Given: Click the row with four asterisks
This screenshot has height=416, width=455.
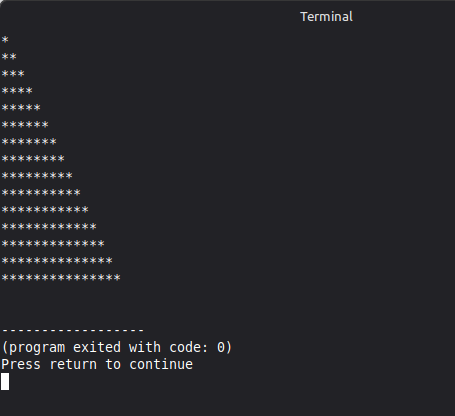Looking at the screenshot, I should pyautogui.click(x=17, y=91).
